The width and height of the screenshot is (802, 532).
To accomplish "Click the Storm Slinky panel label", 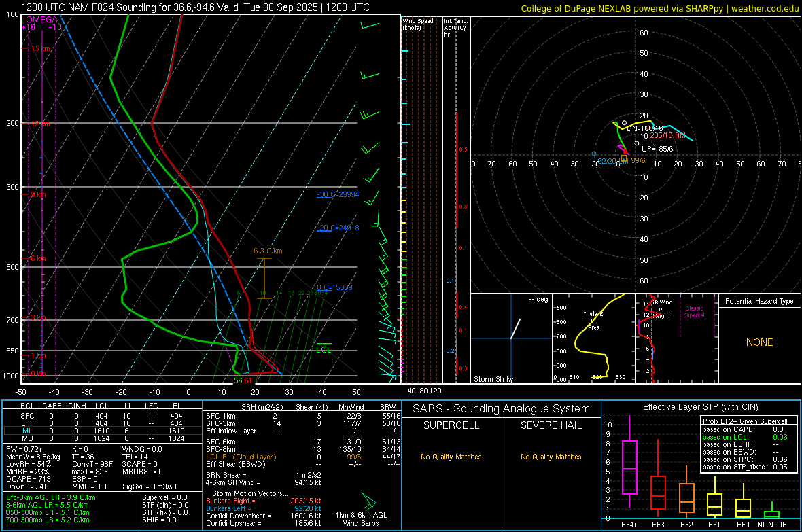I will pos(493,379).
